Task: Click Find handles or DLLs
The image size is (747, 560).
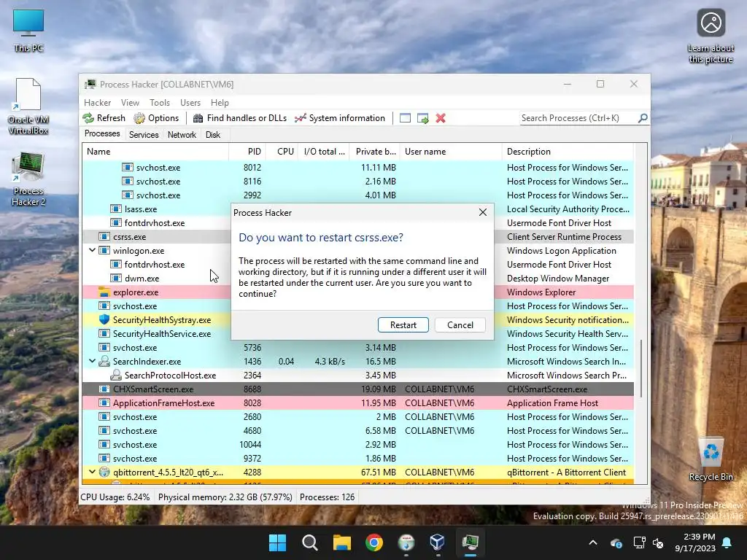Action: [x=239, y=118]
